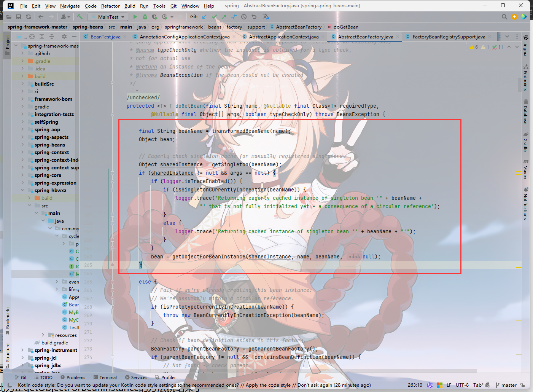Screen dimensions: 533x392
Task: Click the Reload from disk icon
Action: click(29, 17)
